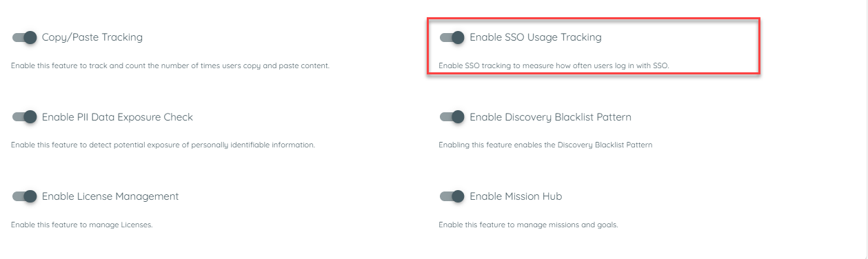Switch off Enable Discovery Blacklist Pattern toggle
Image resolution: width=868 pixels, height=259 pixels.
point(452,117)
